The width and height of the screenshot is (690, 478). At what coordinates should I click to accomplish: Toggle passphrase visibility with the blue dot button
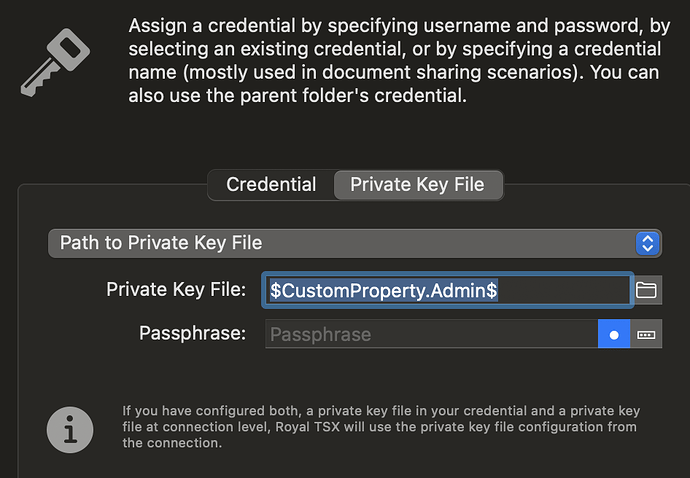614,334
